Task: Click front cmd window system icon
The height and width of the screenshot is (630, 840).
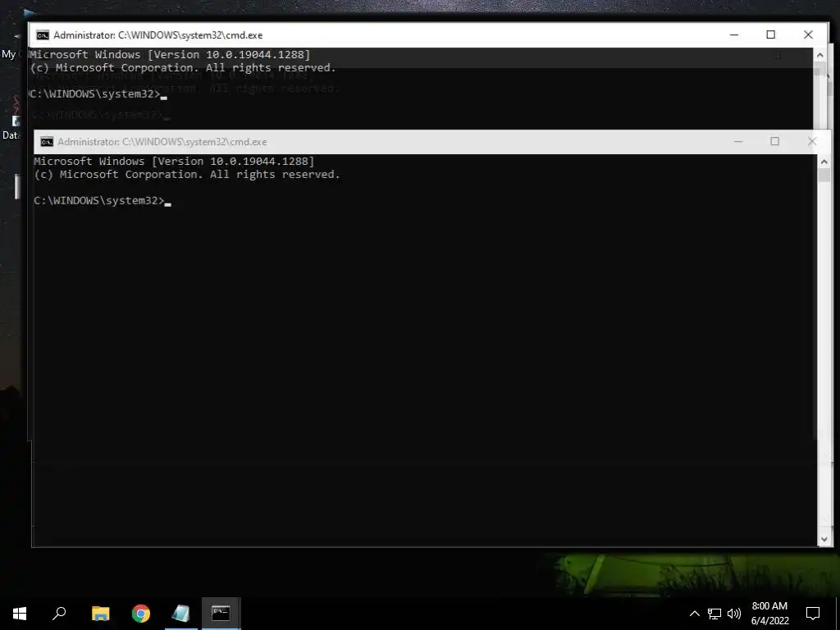Action: (x=47, y=142)
